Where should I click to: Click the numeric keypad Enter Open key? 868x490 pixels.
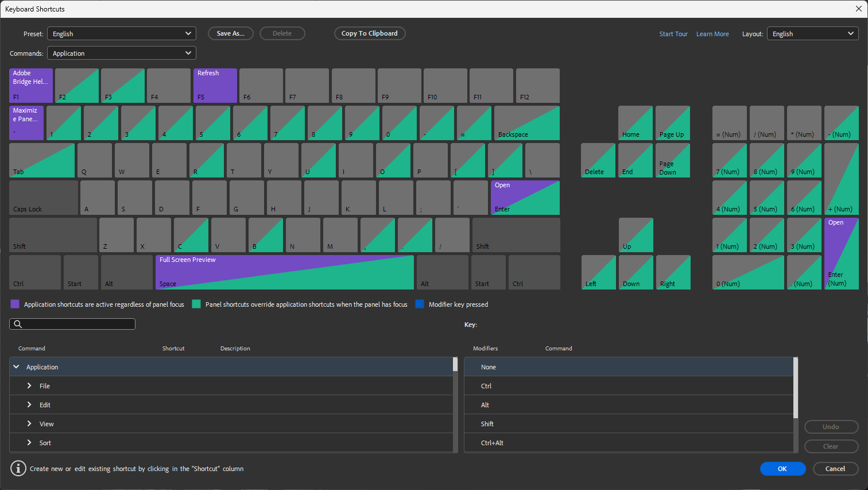[x=841, y=253]
